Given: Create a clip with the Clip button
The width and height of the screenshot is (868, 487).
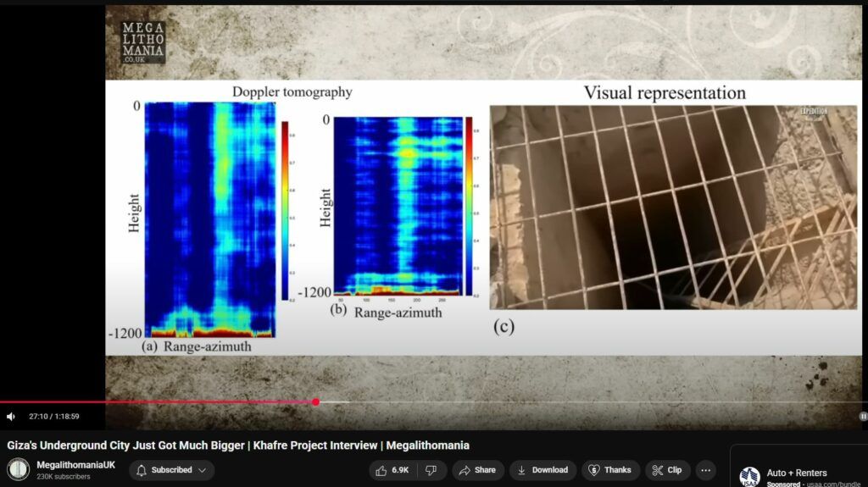Looking at the screenshot, I should (x=667, y=470).
